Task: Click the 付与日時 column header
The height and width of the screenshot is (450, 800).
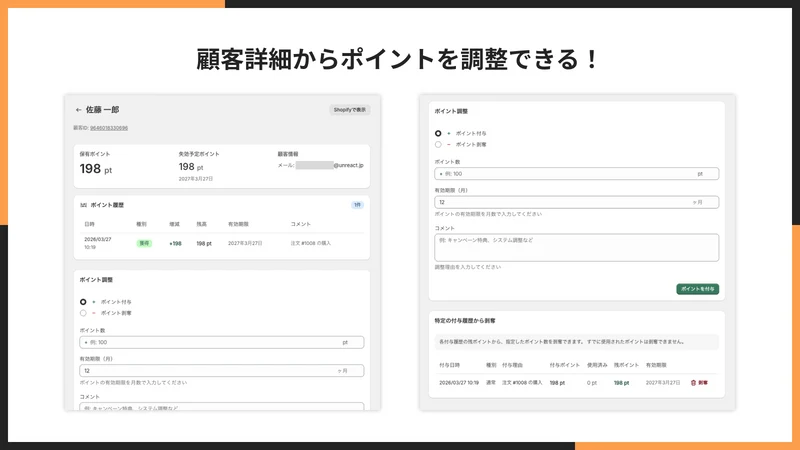Action: [449, 365]
